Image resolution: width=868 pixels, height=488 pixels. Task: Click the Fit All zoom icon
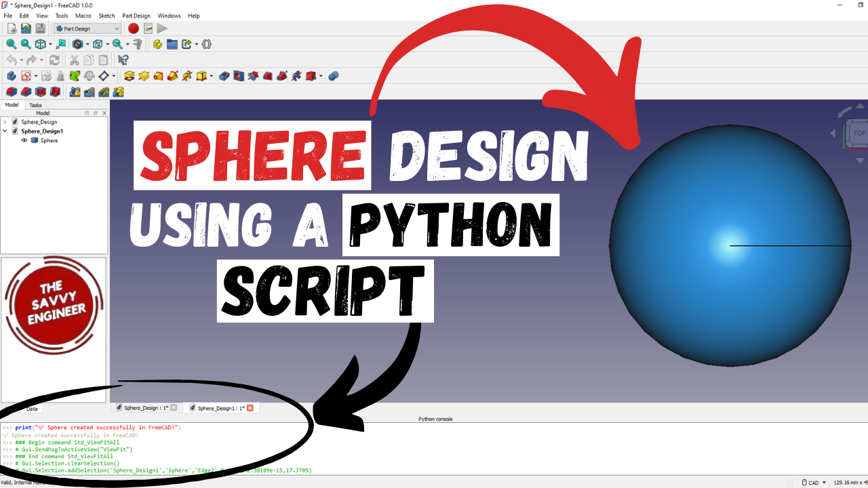[11, 44]
